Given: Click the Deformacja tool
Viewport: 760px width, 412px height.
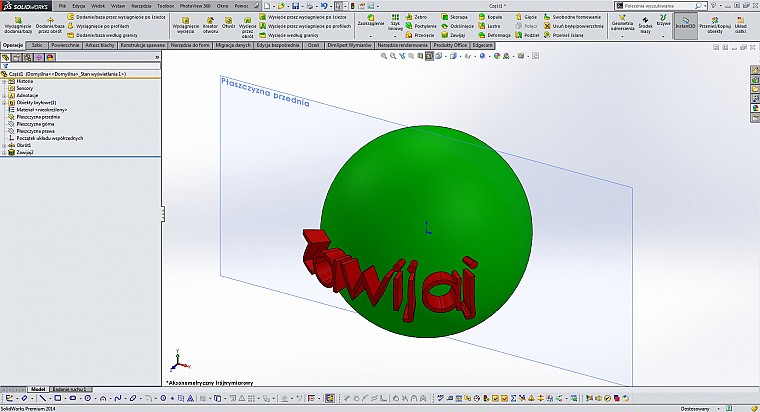Looking at the screenshot, I should click(495, 35).
